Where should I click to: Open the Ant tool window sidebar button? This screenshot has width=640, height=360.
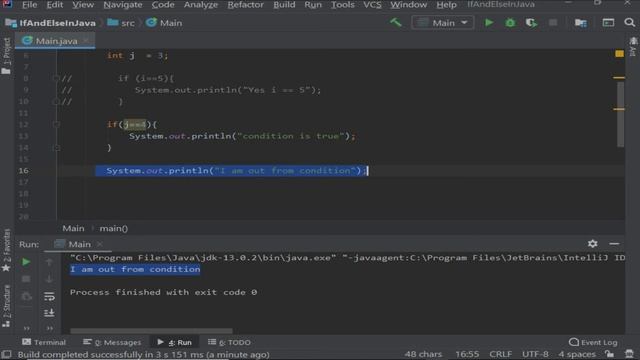click(633, 47)
